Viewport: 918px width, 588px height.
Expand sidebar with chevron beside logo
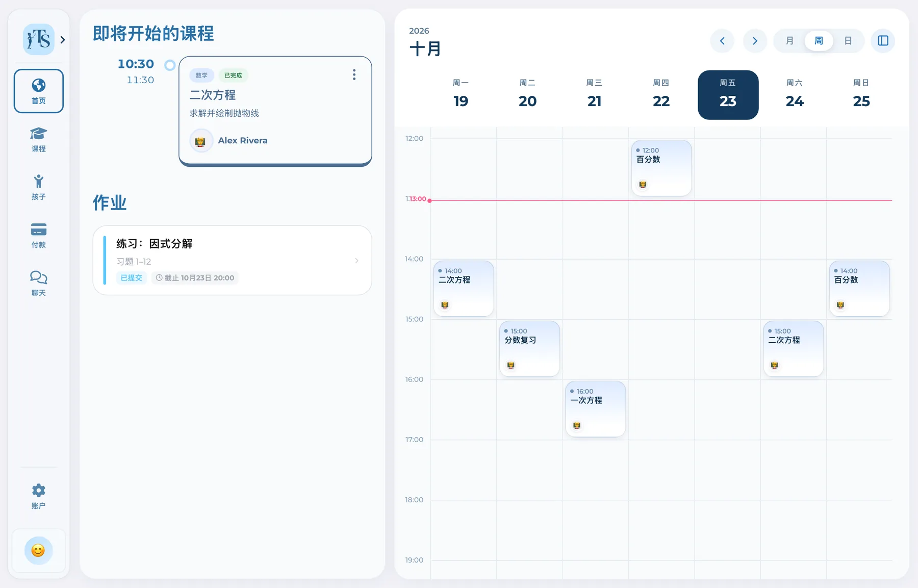63,40
